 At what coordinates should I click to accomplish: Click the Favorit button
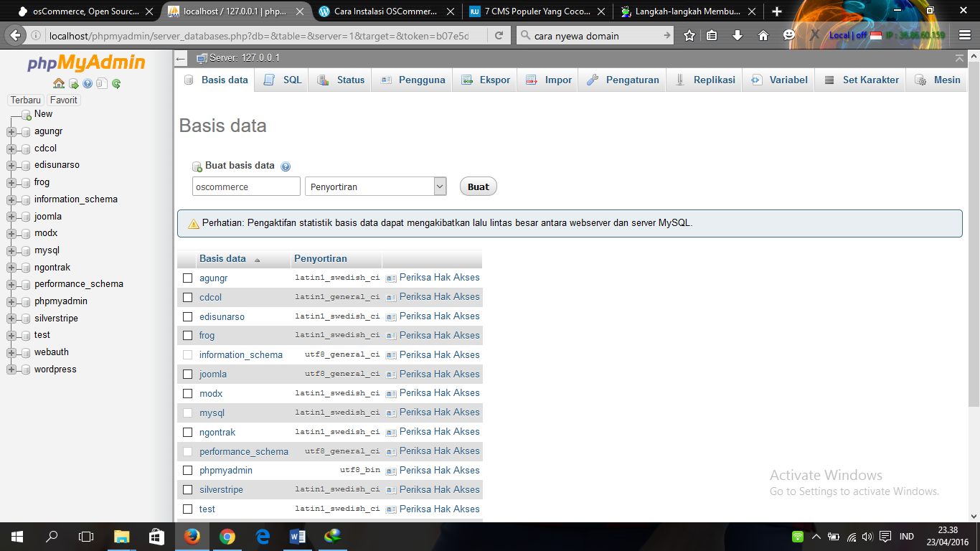pyautogui.click(x=64, y=100)
